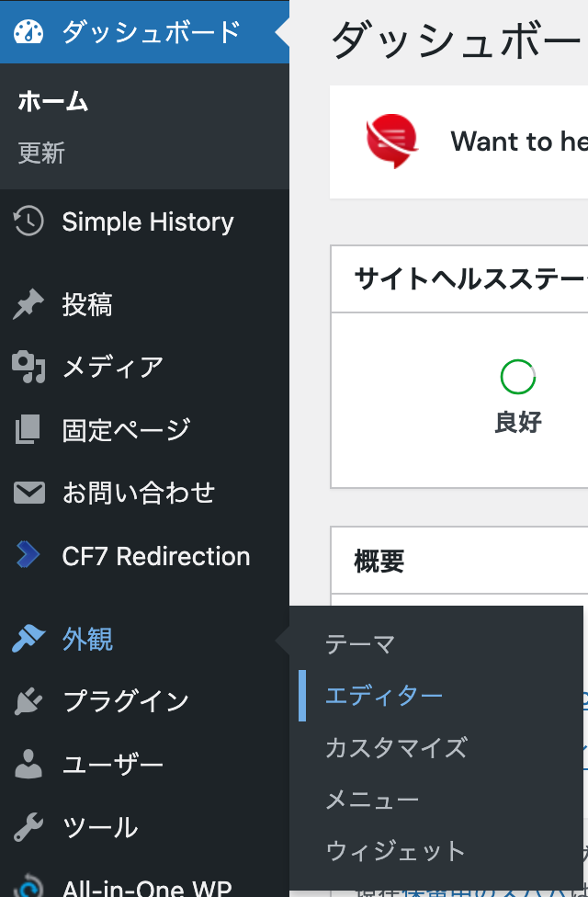Select テーマ in the 外観 submenu
This screenshot has width=588, height=897.
(x=360, y=645)
